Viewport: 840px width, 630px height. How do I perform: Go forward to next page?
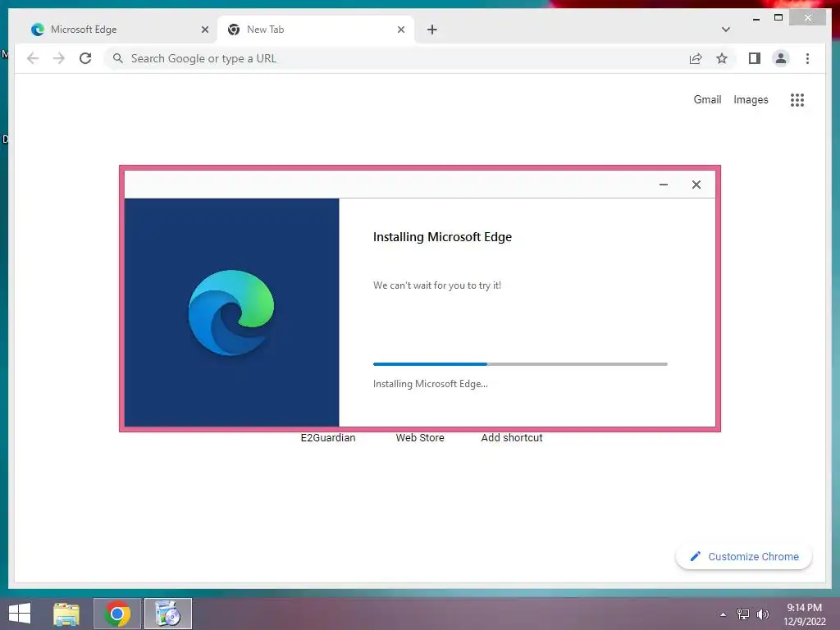59,58
